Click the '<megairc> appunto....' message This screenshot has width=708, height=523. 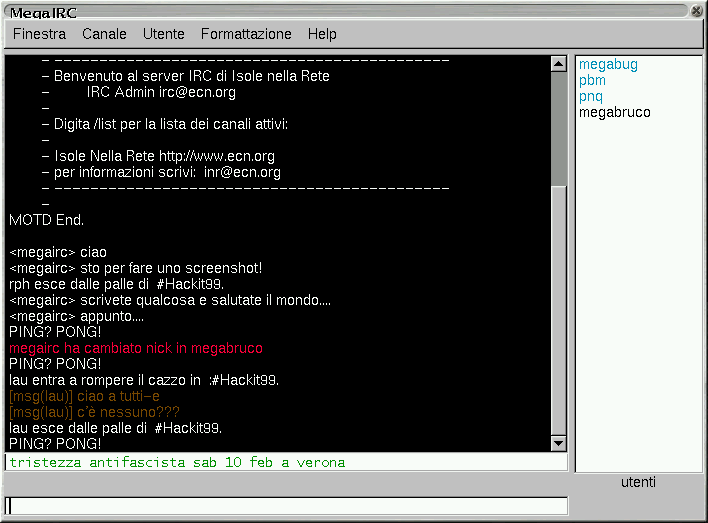point(77,316)
